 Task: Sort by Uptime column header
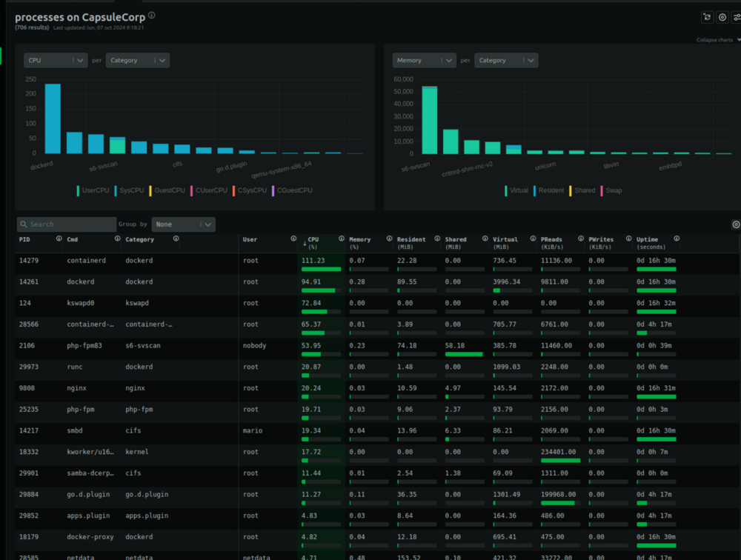point(651,243)
